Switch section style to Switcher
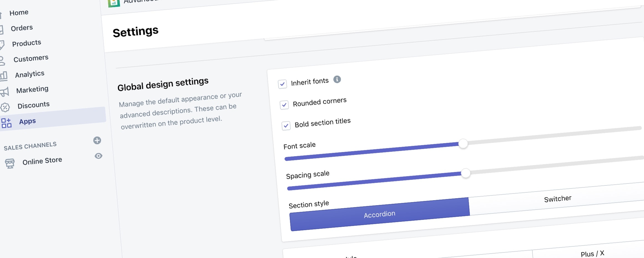This screenshot has height=258, width=644. 557,199
